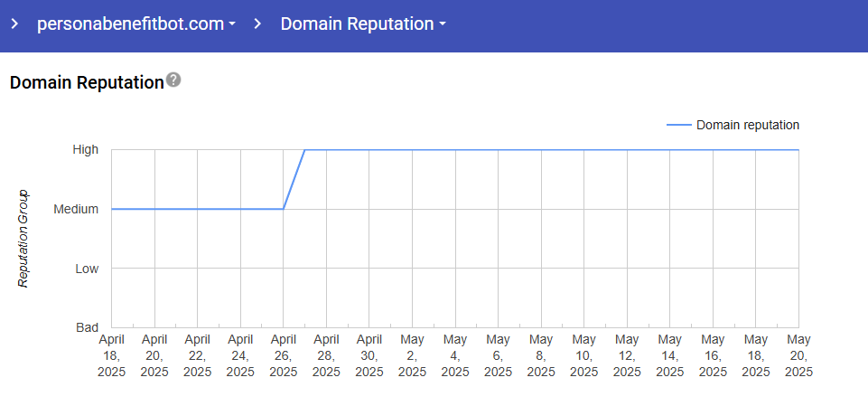
Task: Click the bold Domain Reputation page heading
Action: (x=86, y=82)
